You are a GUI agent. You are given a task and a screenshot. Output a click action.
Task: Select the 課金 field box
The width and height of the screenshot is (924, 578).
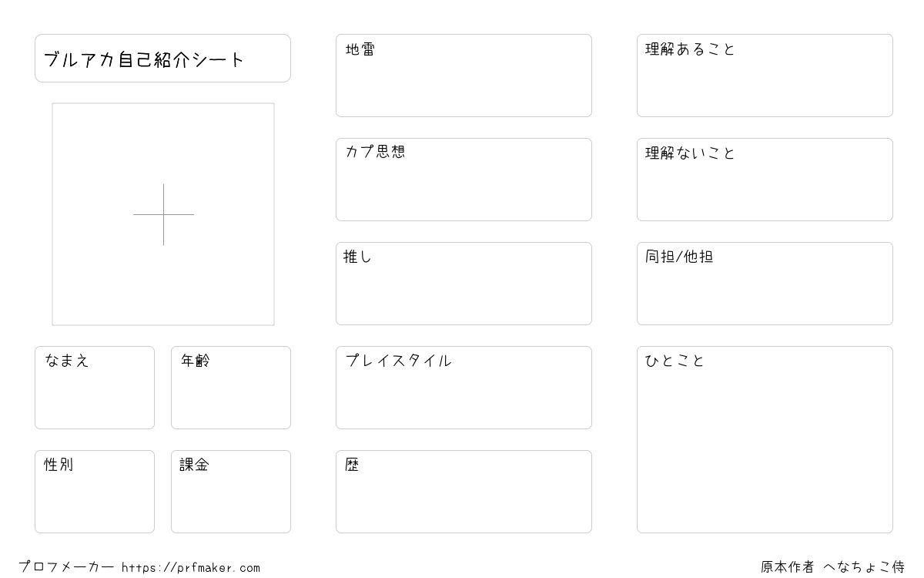(231, 492)
